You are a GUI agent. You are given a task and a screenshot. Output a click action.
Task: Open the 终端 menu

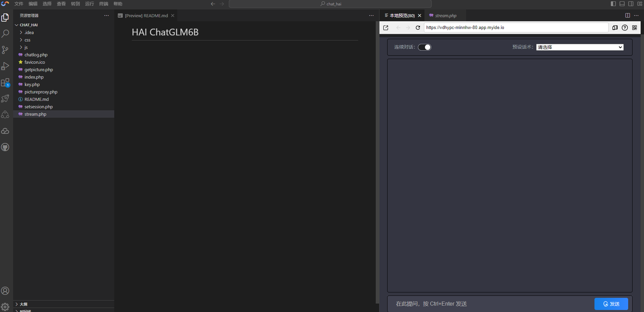point(104,4)
